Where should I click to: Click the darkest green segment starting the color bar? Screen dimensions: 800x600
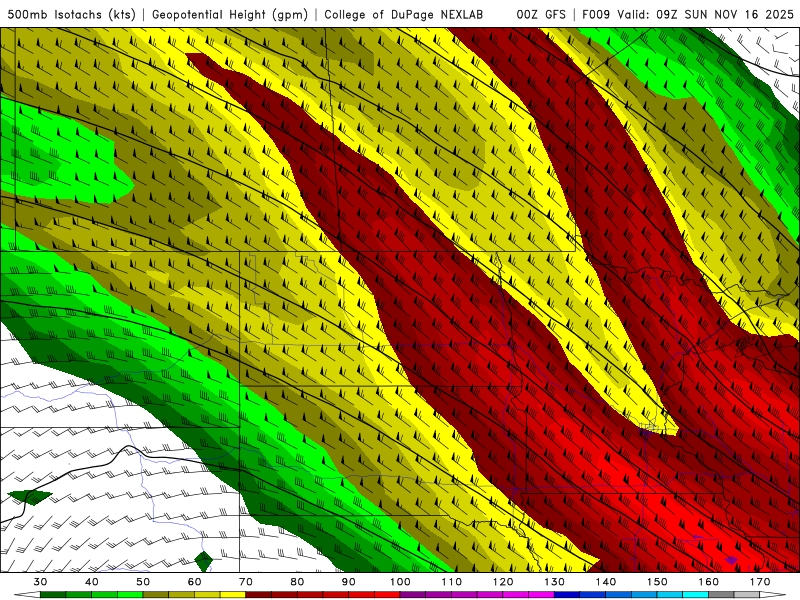coord(53,595)
